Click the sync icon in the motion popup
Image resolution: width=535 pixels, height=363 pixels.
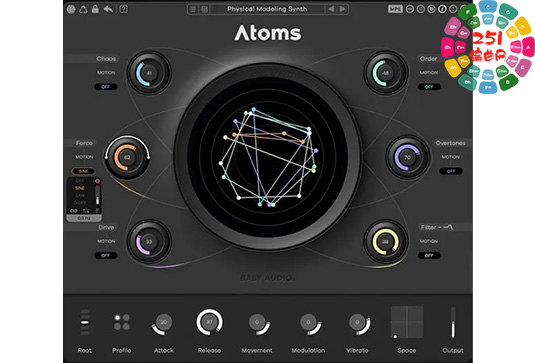tap(86, 210)
